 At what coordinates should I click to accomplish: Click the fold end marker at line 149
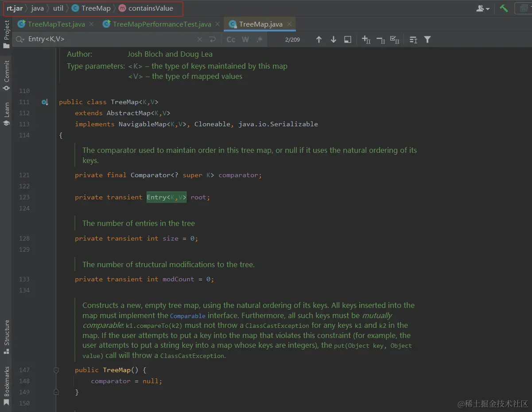(56, 392)
